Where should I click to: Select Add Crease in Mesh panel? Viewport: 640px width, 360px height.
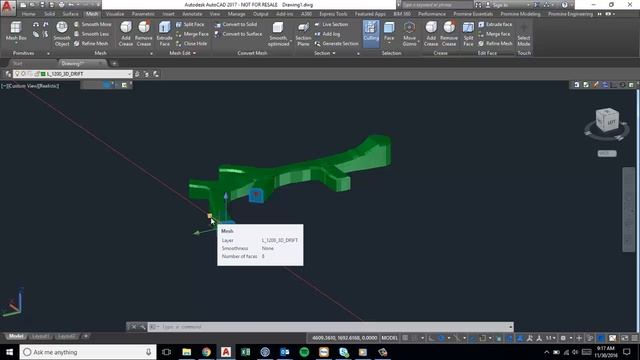(x=126, y=33)
